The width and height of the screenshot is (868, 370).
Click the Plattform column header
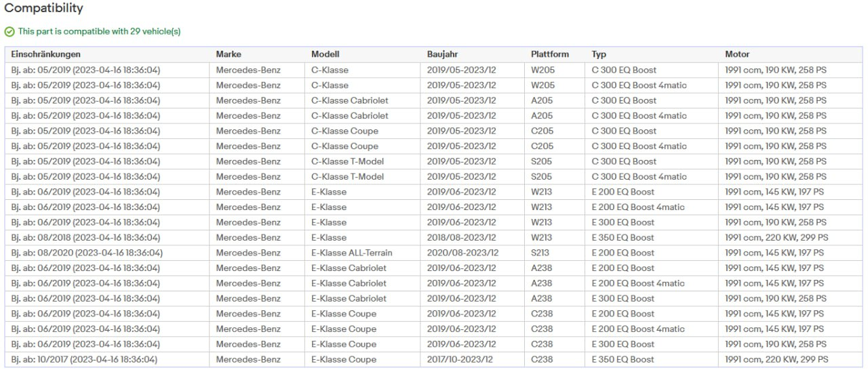click(550, 54)
